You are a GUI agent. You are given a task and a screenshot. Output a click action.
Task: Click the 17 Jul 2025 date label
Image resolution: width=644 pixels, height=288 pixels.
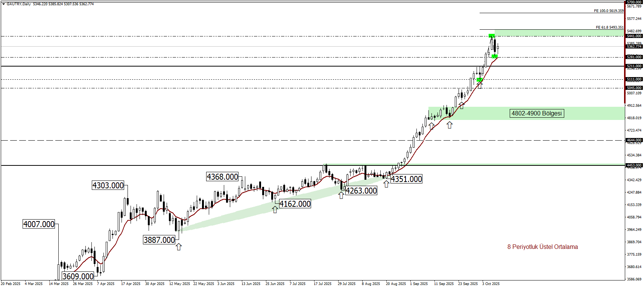pos(323,284)
